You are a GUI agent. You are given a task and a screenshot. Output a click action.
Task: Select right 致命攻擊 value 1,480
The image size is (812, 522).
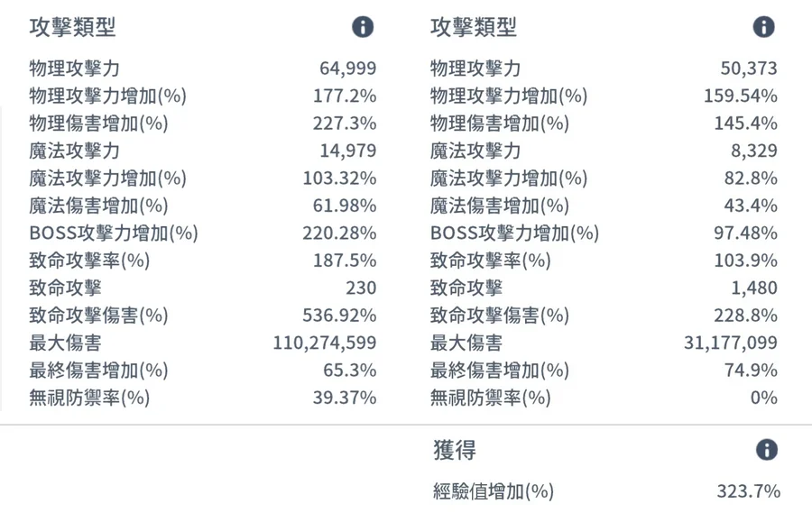754,288
